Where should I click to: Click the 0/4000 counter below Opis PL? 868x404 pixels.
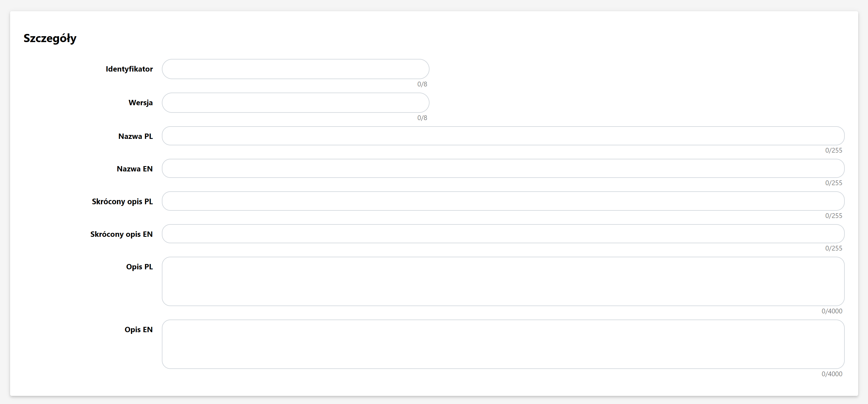point(832,311)
